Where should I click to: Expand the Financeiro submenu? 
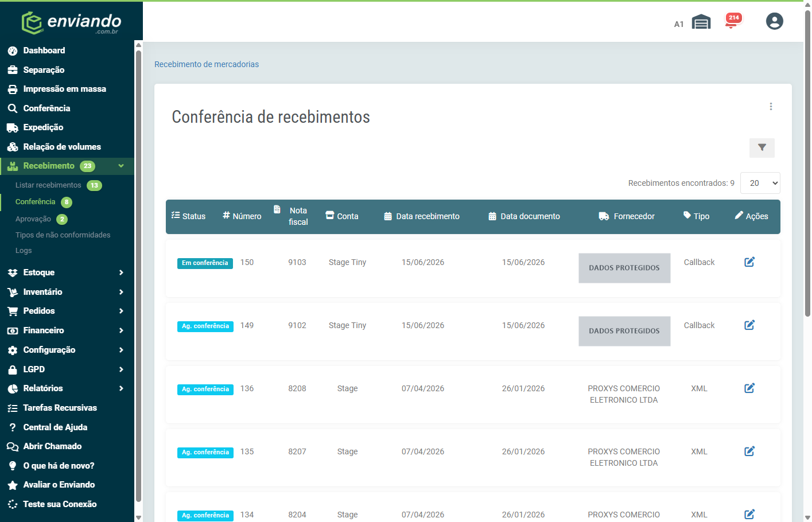(67, 330)
